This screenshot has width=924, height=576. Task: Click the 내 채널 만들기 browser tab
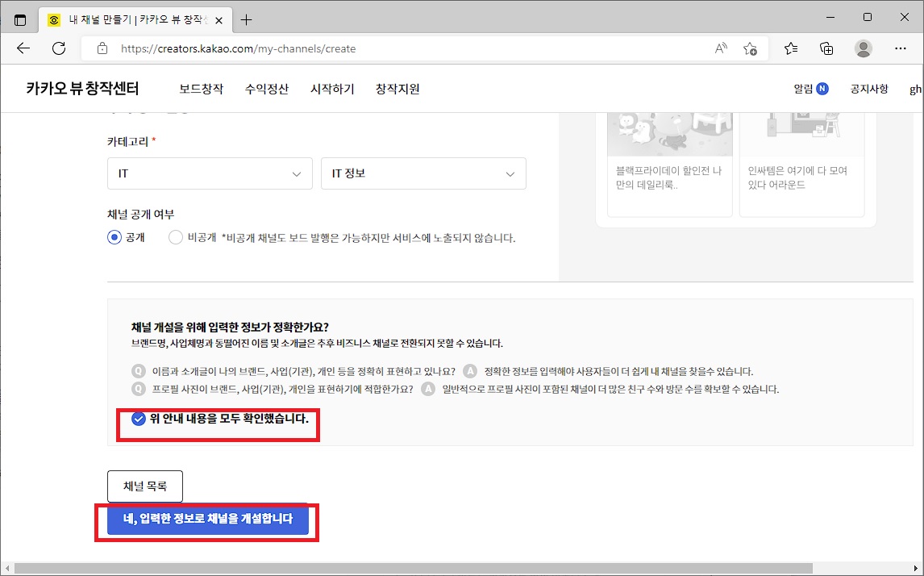[x=135, y=20]
